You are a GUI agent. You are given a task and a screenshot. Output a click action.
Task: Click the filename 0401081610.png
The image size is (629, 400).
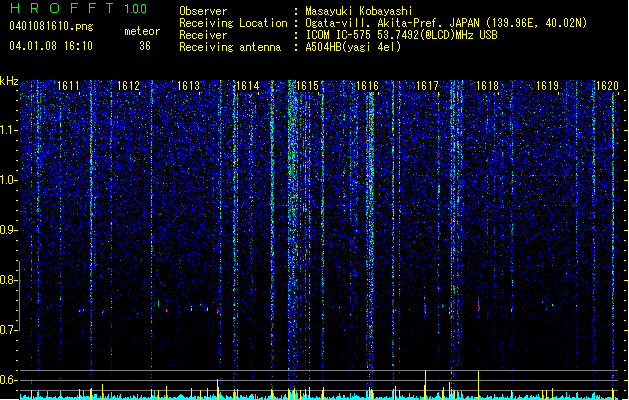[x=51, y=27]
